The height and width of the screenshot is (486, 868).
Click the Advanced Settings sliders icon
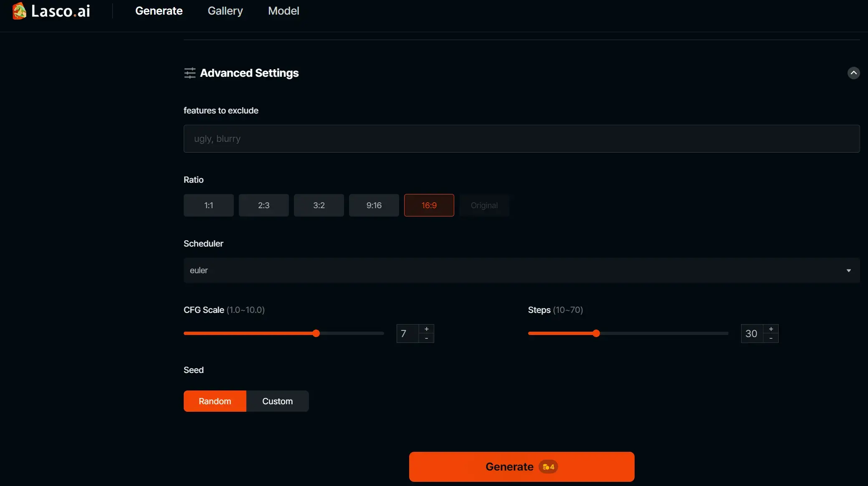click(190, 73)
